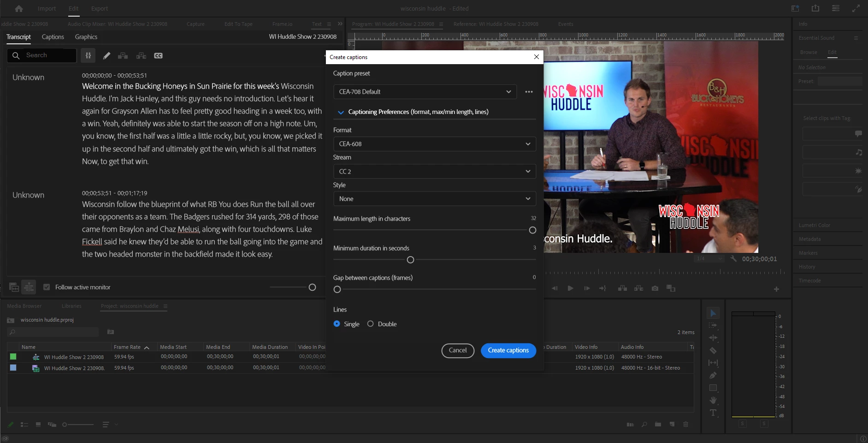Open the Metadata panel
868x443 pixels.
(x=809, y=239)
